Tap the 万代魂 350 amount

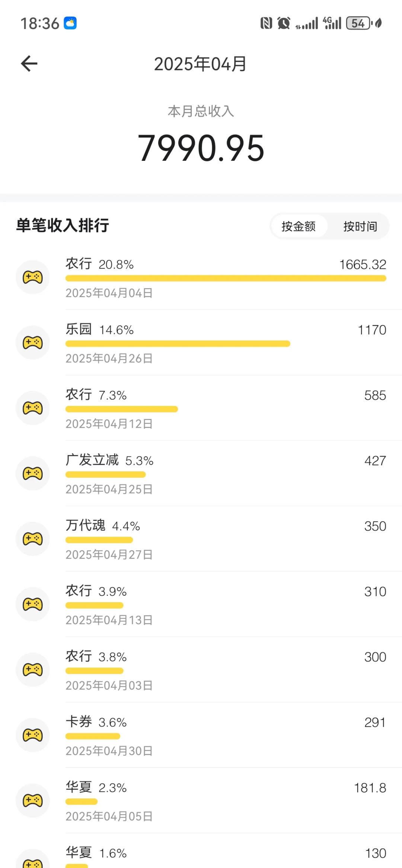click(375, 526)
